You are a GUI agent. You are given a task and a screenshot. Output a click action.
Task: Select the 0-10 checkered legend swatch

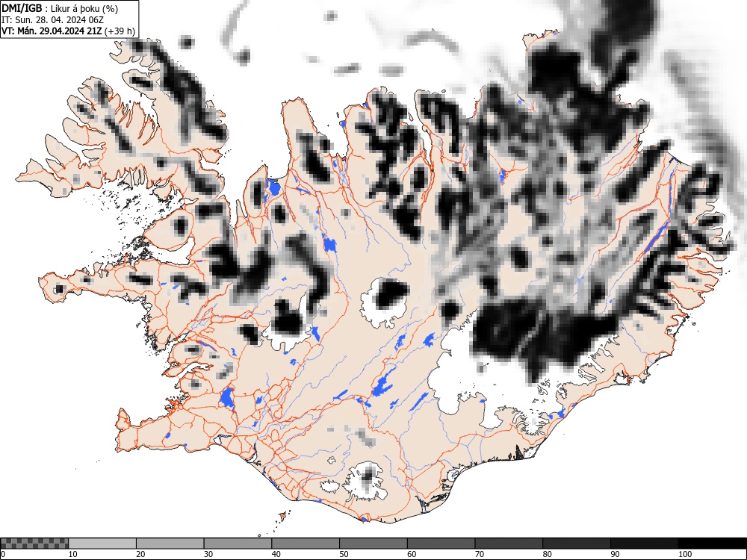coord(34,544)
